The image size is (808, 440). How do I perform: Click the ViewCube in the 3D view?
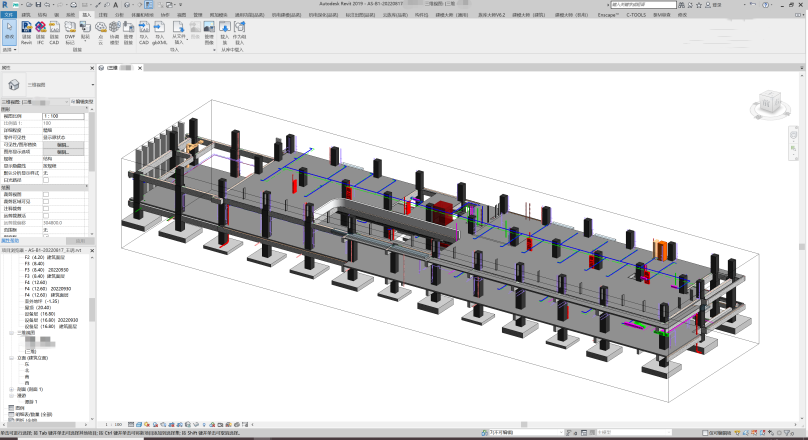(x=769, y=102)
